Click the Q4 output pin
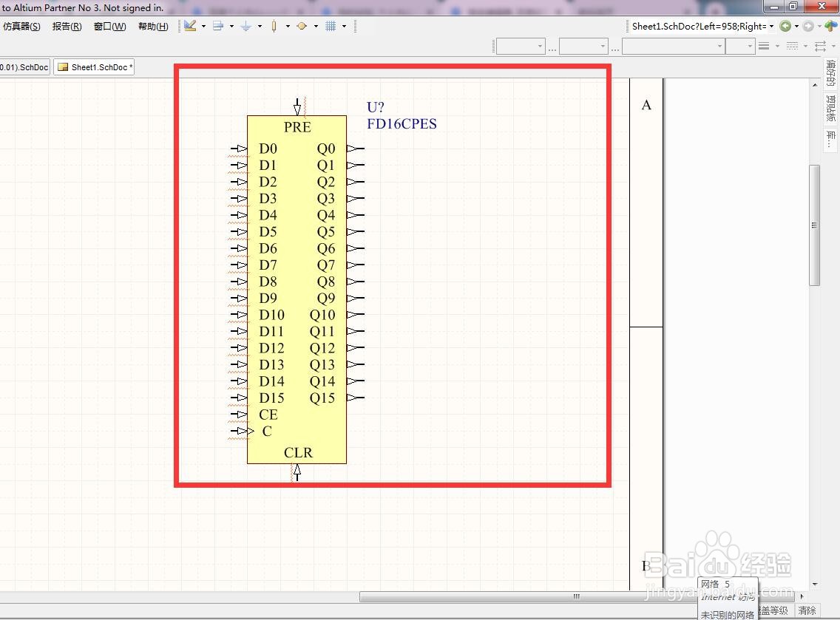Viewport: 840px width, 620px height. 356,215
